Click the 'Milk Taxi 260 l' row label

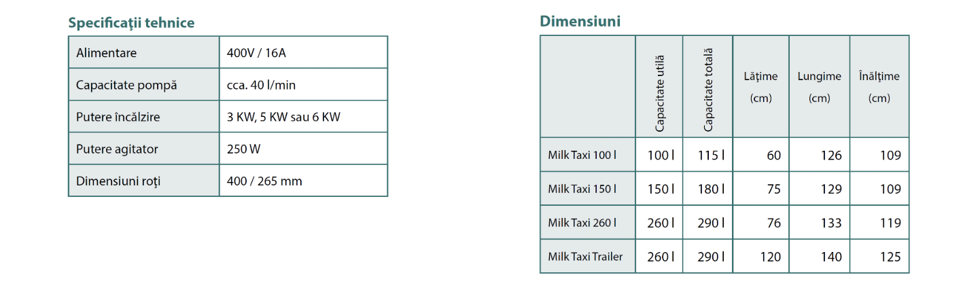pyautogui.click(x=588, y=223)
